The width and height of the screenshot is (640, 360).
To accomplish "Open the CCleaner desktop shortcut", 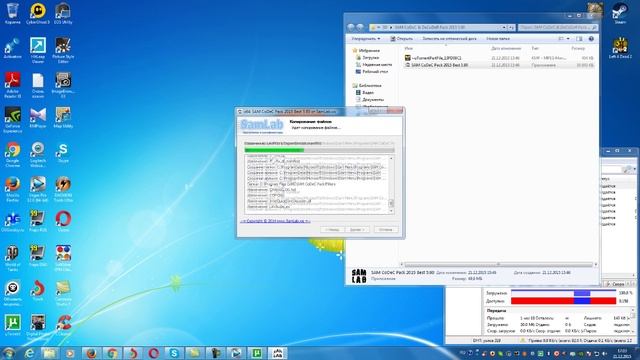I will 63,325.
